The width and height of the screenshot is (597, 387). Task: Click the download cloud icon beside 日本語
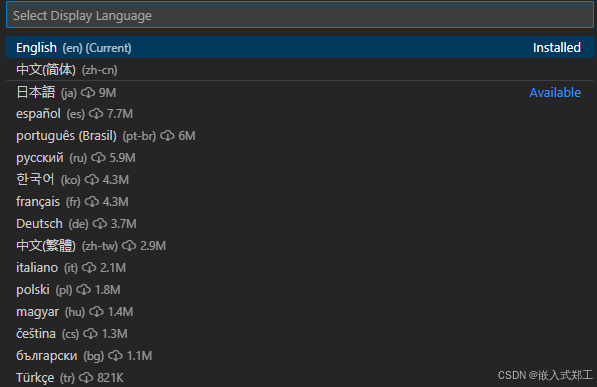[x=88, y=93]
